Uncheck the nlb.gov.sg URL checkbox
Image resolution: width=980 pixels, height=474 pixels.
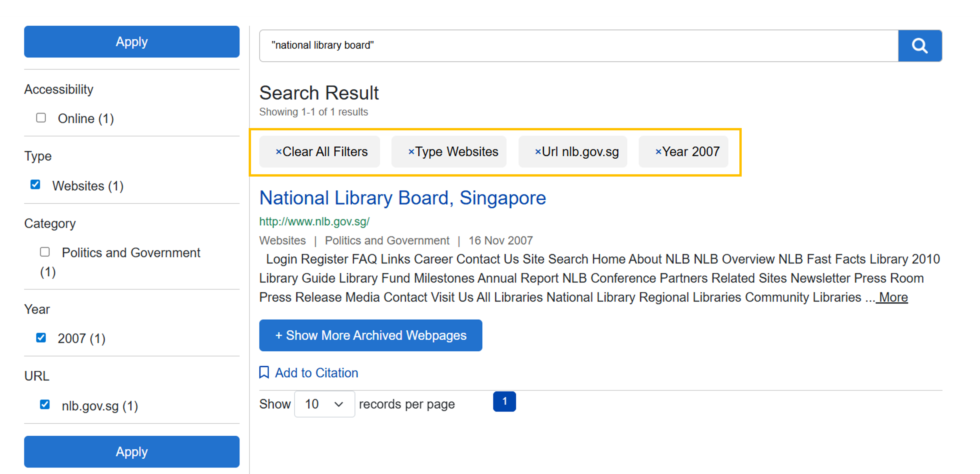(x=45, y=404)
